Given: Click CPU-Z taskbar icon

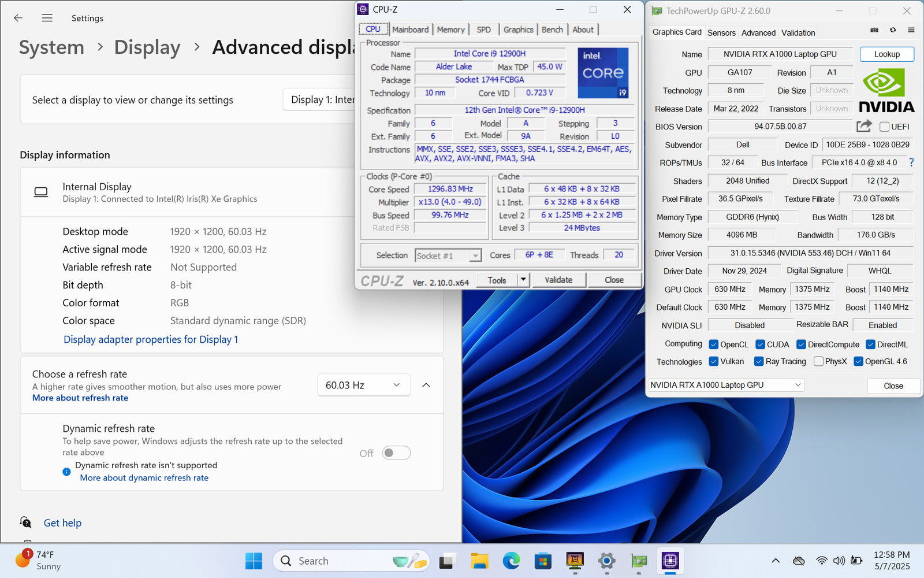Looking at the screenshot, I should (670, 561).
